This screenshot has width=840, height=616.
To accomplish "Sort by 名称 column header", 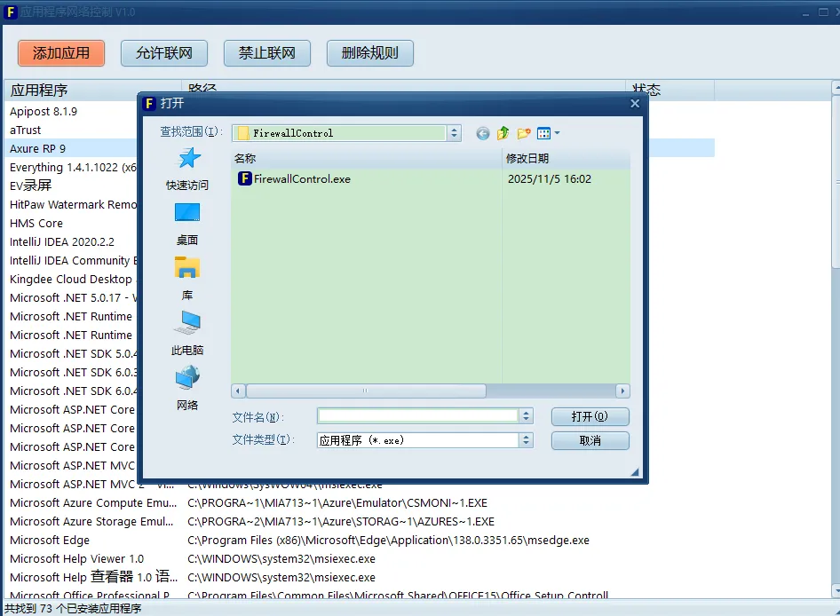I will pos(367,159).
